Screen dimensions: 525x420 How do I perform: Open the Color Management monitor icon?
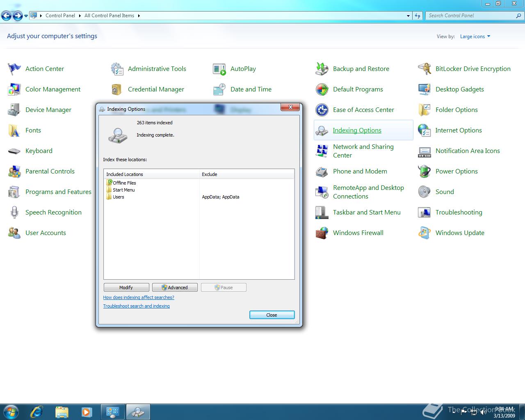[x=14, y=89]
